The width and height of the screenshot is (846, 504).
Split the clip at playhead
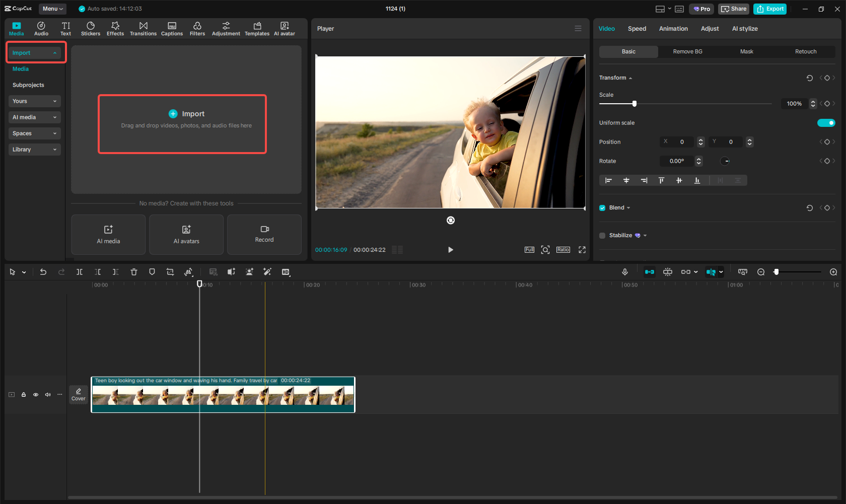click(x=79, y=272)
